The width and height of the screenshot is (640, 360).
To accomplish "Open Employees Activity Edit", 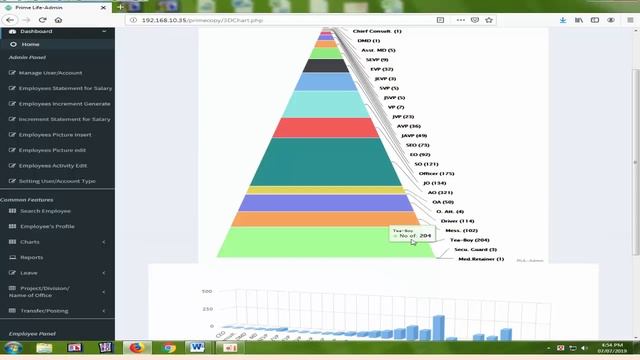I will 53,166.
